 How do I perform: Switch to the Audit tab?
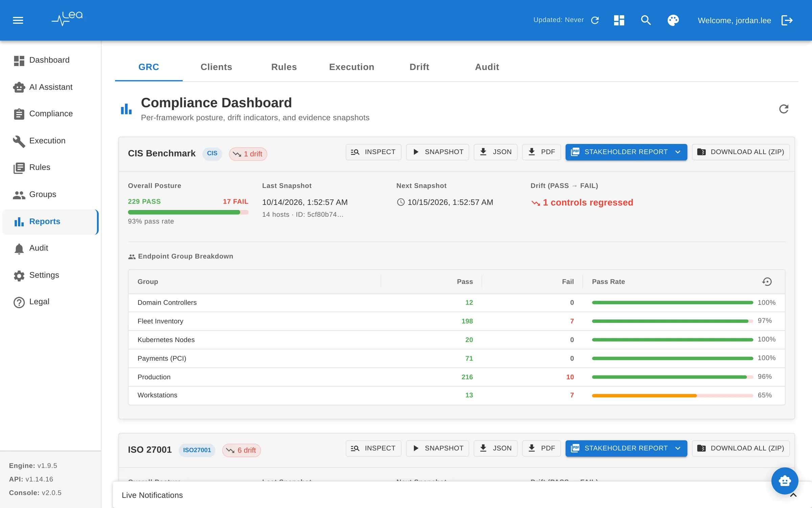(487, 67)
